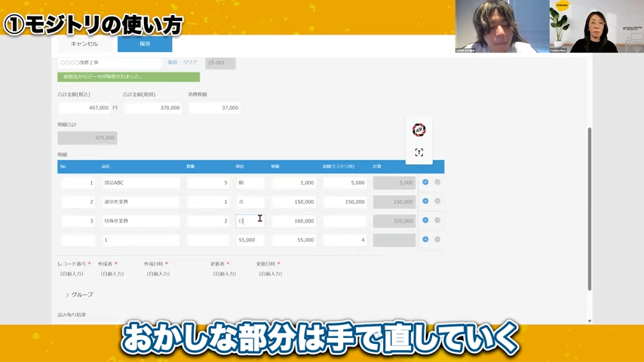Click the text-scan frame icon
This screenshot has height=362, width=644.
(x=419, y=152)
